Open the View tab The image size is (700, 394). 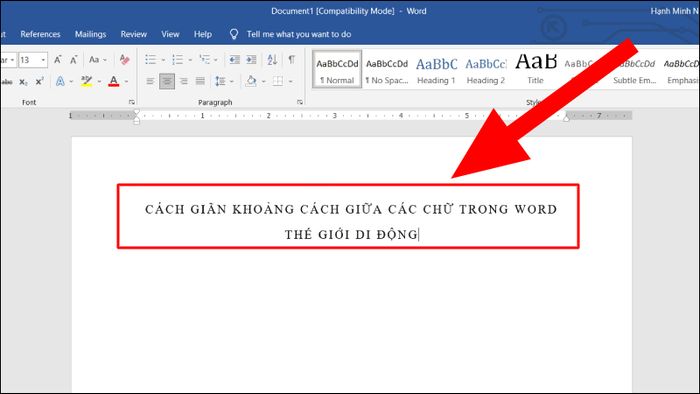170,34
